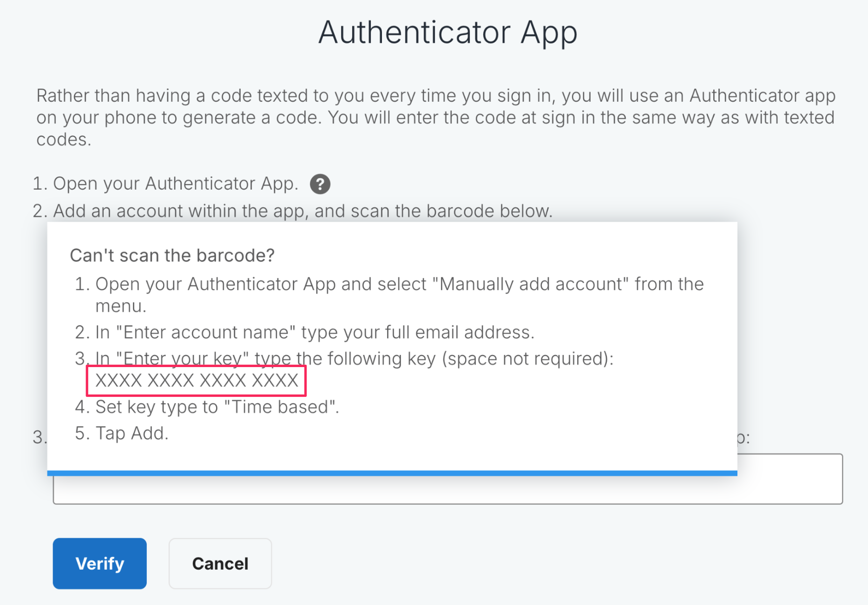The height and width of the screenshot is (605, 868).
Task: Click the Authenticator App page heading
Action: (447, 33)
